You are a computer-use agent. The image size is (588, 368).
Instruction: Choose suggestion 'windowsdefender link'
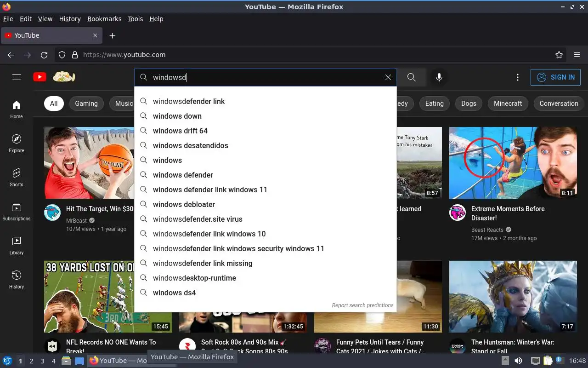pos(266,101)
